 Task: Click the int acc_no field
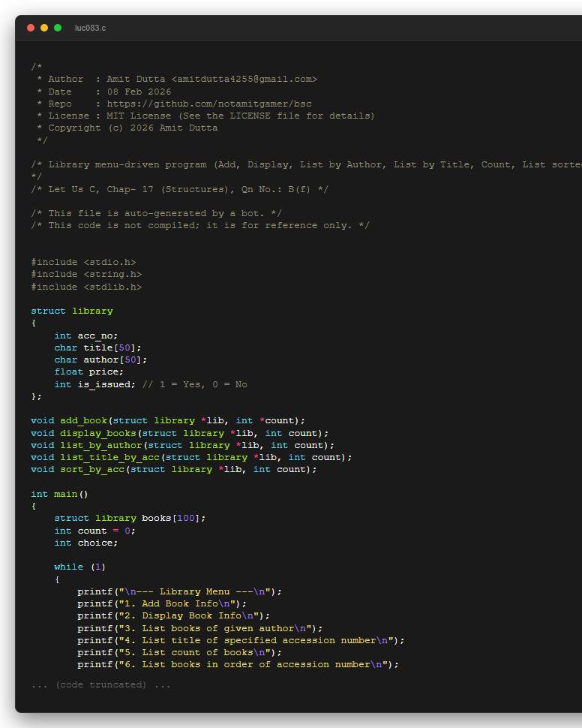(x=86, y=335)
